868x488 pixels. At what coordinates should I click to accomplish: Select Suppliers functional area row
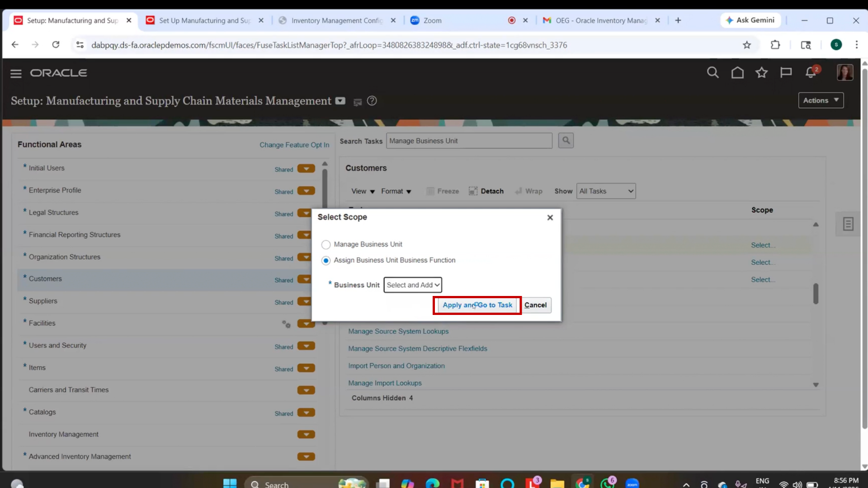tap(167, 301)
